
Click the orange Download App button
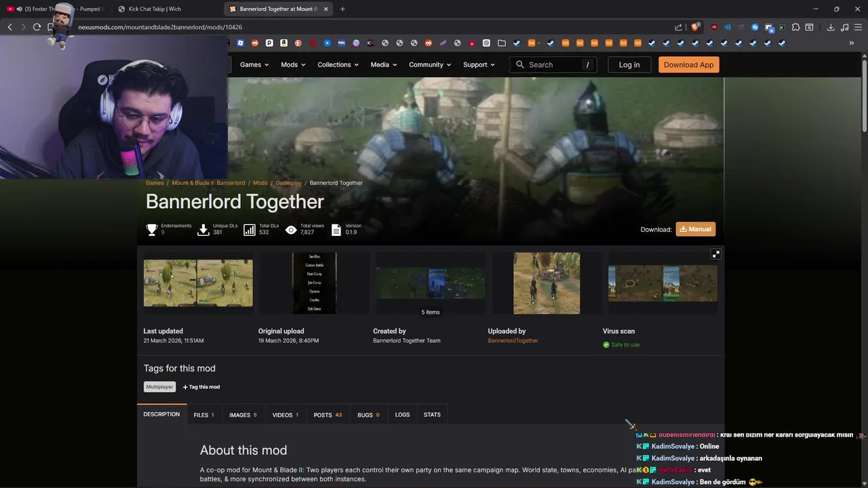[688, 64]
